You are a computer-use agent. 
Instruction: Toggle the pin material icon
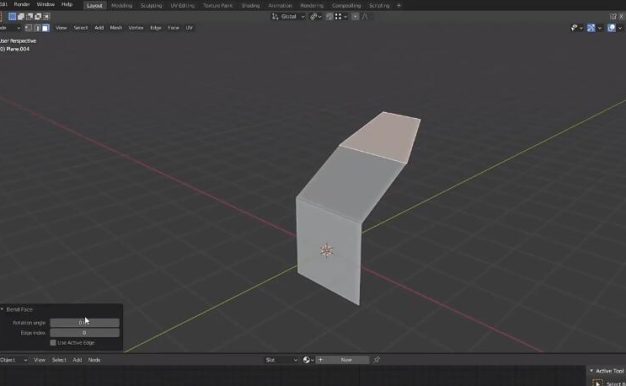coord(377,360)
